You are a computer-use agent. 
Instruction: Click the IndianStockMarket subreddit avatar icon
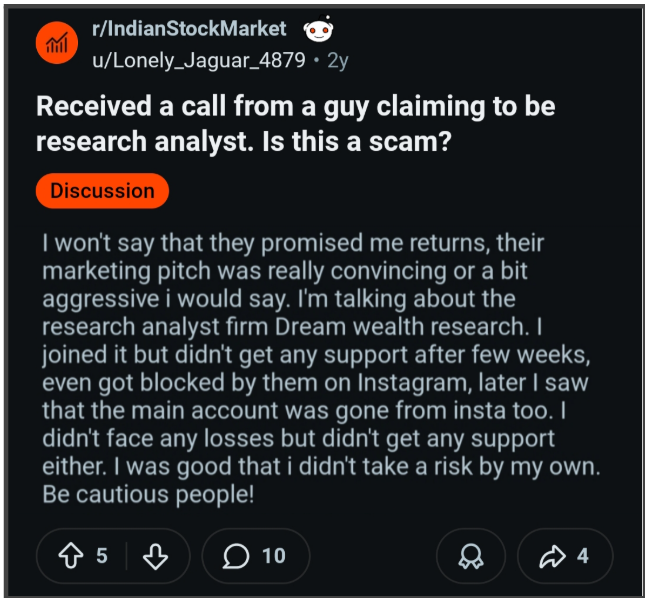(x=57, y=43)
